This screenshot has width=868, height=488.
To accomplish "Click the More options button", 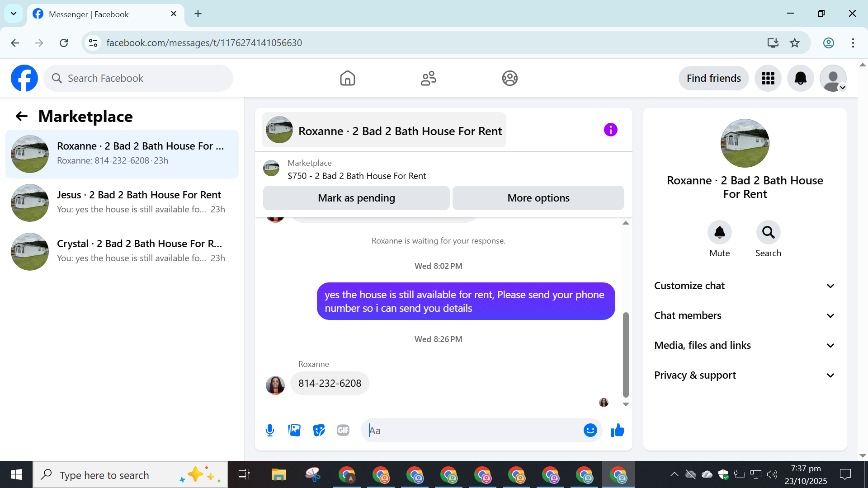I will coord(538,198).
